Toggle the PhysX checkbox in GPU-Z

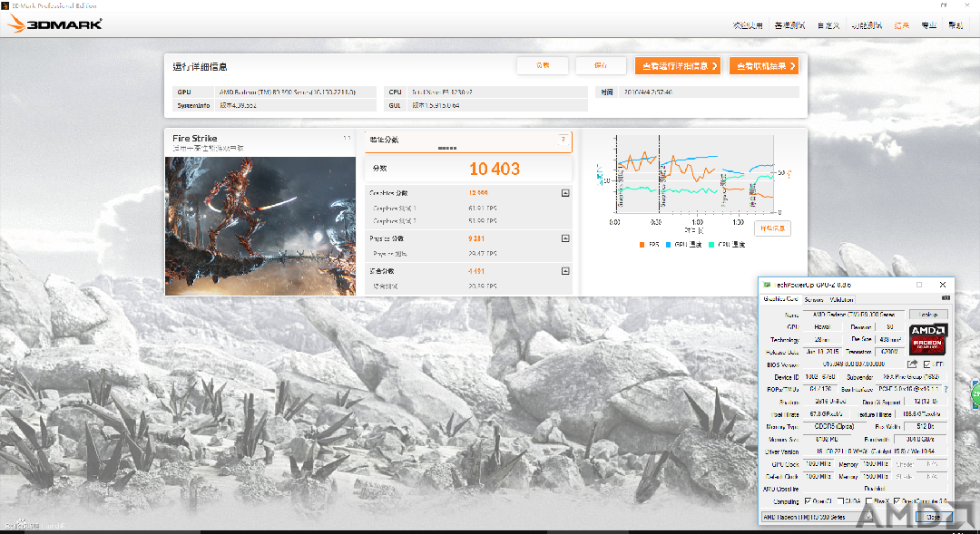pos(869,500)
